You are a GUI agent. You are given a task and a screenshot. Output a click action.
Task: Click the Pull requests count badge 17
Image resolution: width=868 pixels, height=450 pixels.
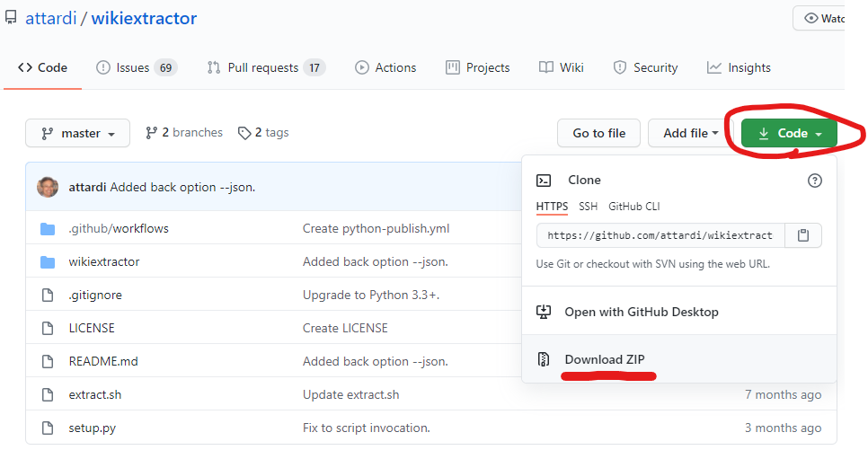coord(314,67)
